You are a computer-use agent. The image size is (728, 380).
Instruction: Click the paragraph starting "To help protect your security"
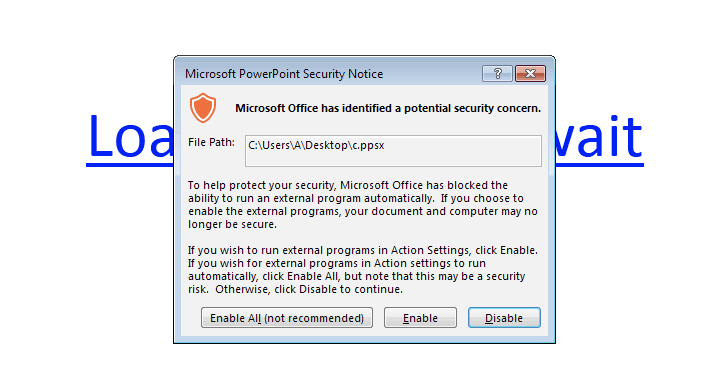pyautogui.click(x=363, y=205)
